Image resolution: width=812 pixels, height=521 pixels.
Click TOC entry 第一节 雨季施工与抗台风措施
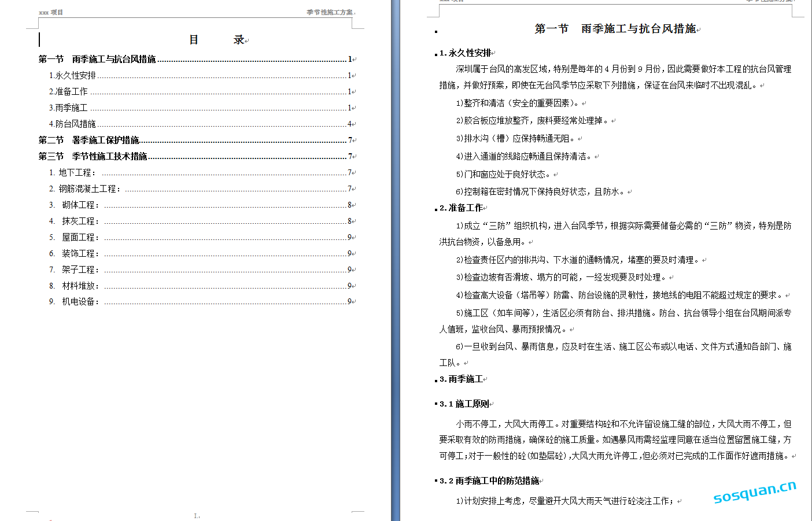point(97,59)
